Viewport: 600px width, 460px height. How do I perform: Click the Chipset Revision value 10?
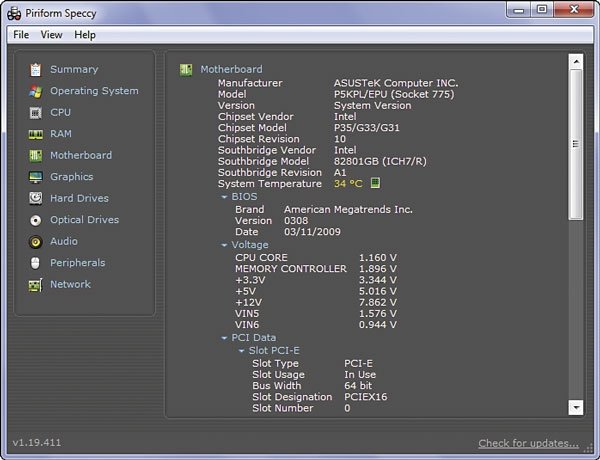click(x=340, y=139)
